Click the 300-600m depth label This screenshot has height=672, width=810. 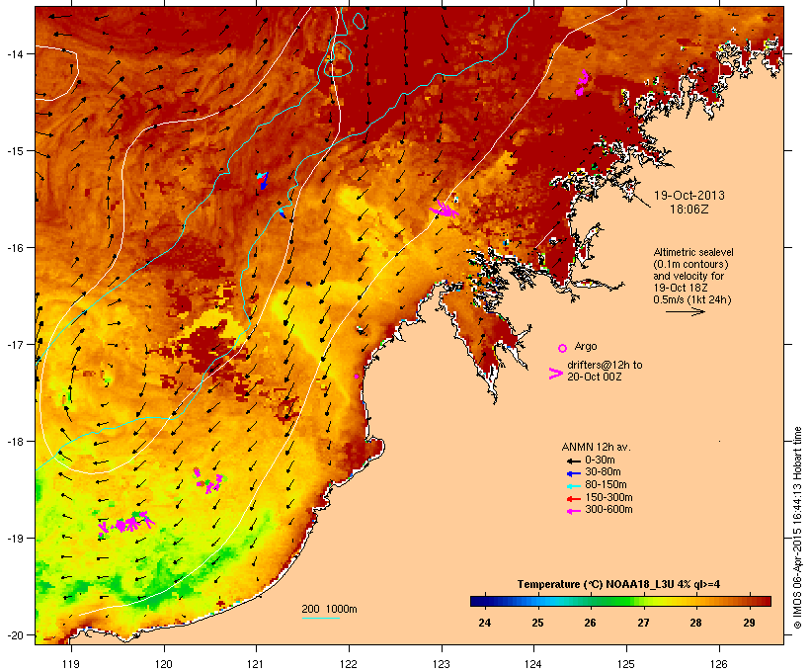(x=609, y=510)
